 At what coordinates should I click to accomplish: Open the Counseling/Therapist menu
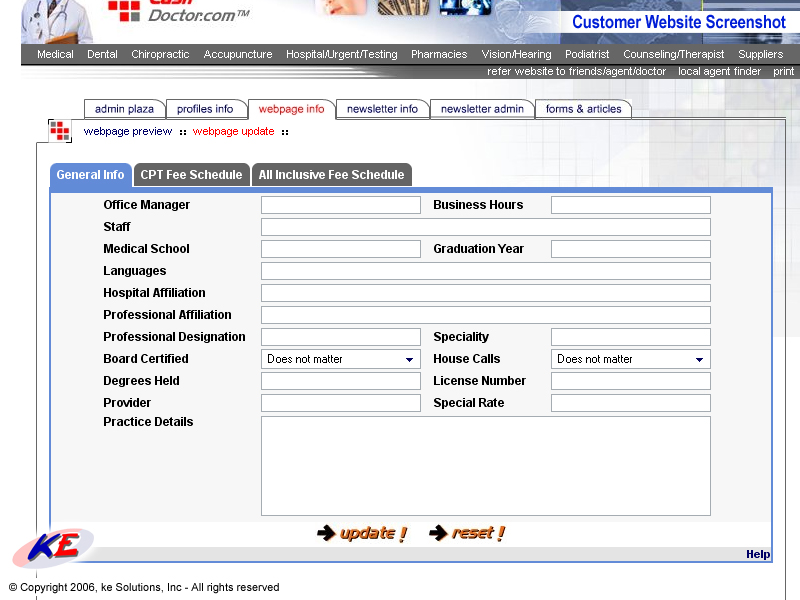[x=673, y=54]
